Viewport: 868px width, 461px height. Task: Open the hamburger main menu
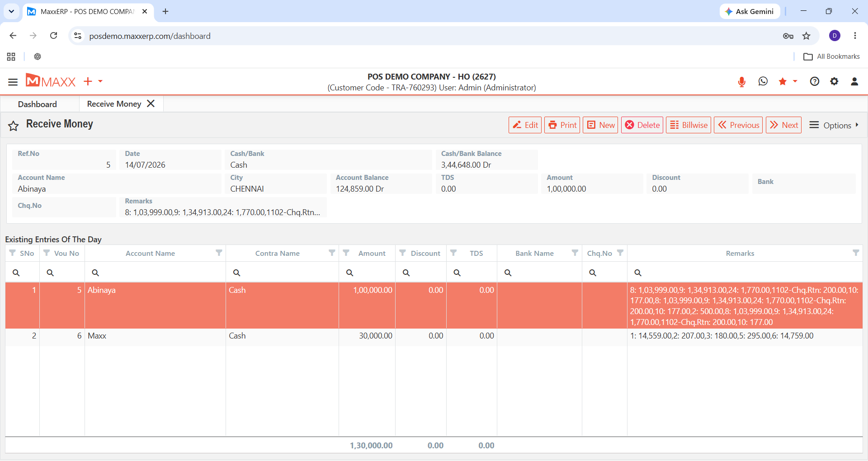click(13, 82)
